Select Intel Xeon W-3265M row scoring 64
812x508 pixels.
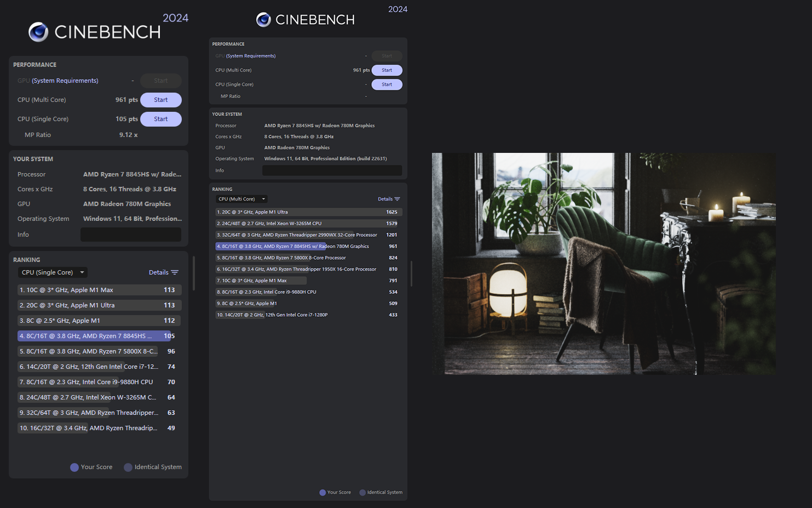[99, 397]
